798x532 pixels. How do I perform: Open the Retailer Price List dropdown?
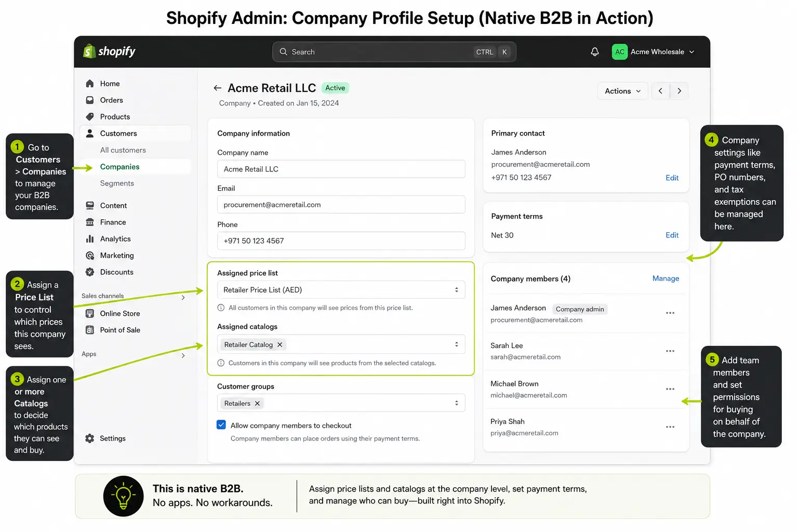click(x=341, y=290)
